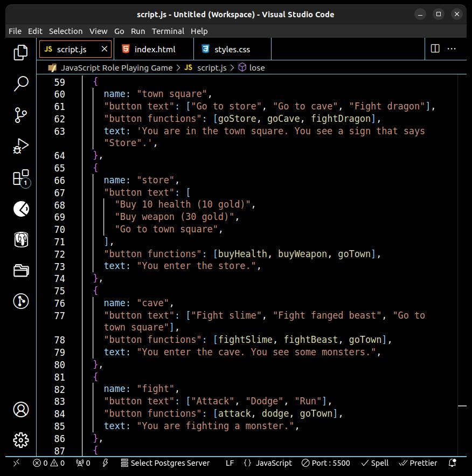Open the Help menu
This screenshot has width=472, height=476.
(x=199, y=31)
